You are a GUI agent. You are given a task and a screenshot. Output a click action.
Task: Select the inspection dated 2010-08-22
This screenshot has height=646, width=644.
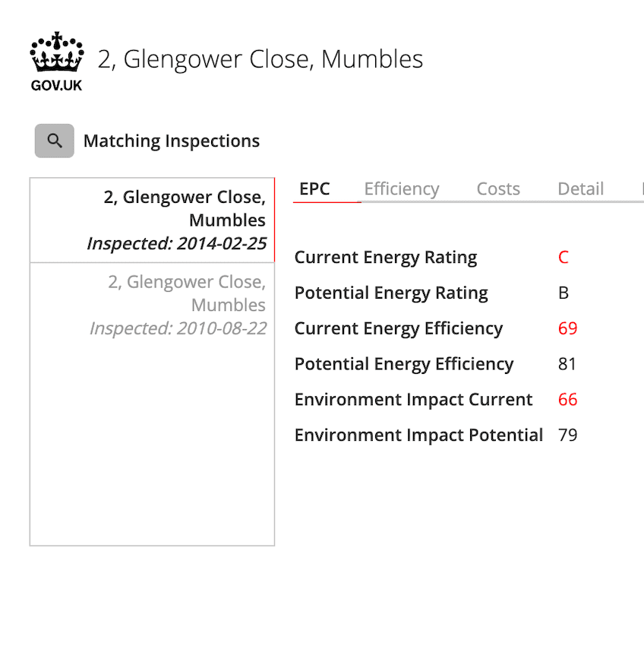click(x=153, y=306)
